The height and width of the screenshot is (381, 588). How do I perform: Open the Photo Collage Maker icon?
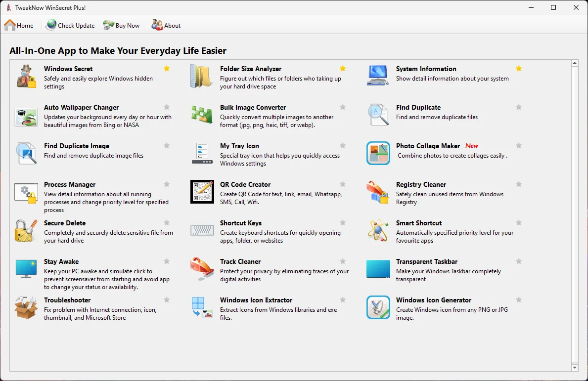378,153
